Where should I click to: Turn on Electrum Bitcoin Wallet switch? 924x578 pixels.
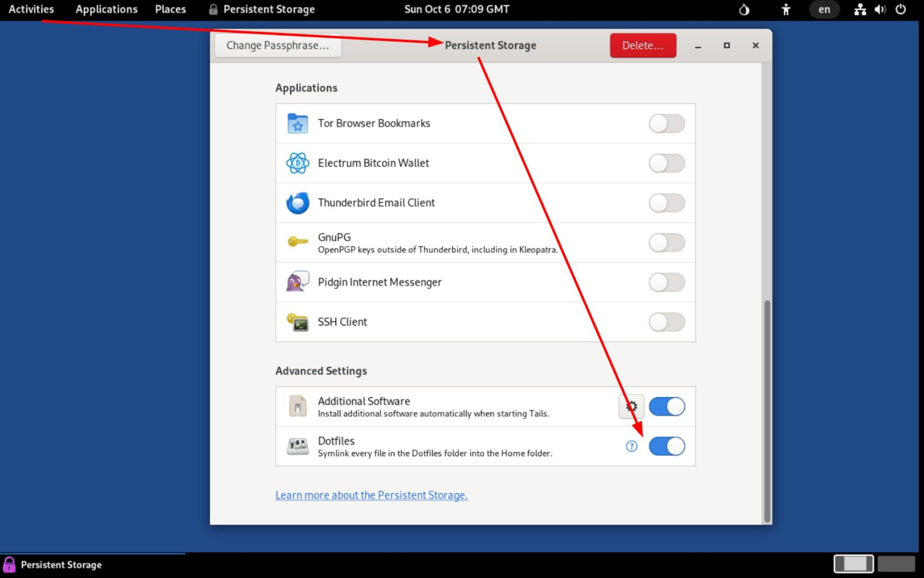tap(666, 163)
